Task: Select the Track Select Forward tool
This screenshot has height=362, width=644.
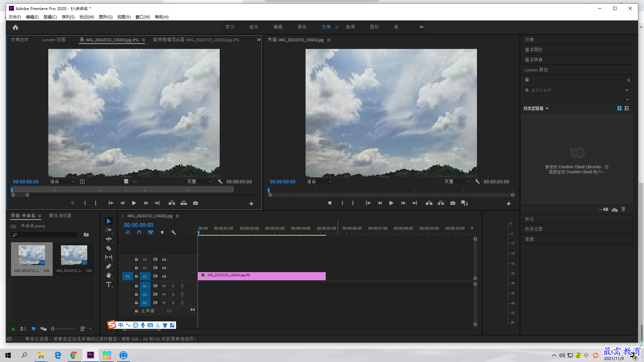Action: (x=109, y=230)
